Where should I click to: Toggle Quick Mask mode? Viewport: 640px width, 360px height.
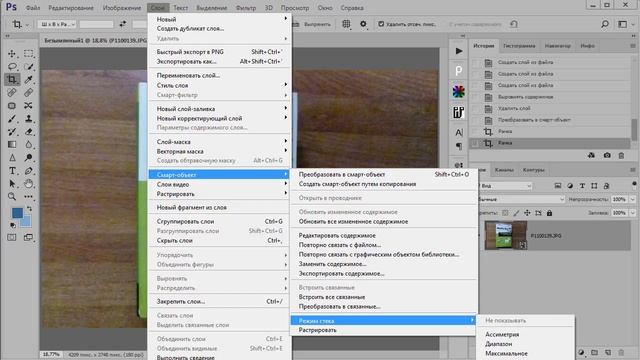[12, 237]
